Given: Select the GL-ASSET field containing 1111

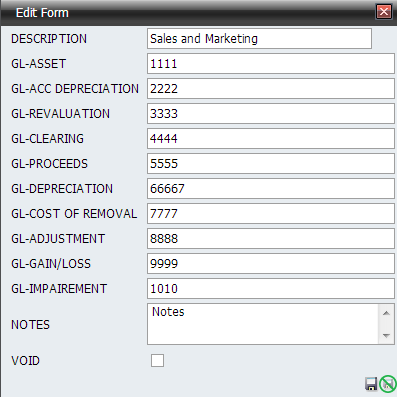Looking at the screenshot, I should pyautogui.click(x=271, y=64).
